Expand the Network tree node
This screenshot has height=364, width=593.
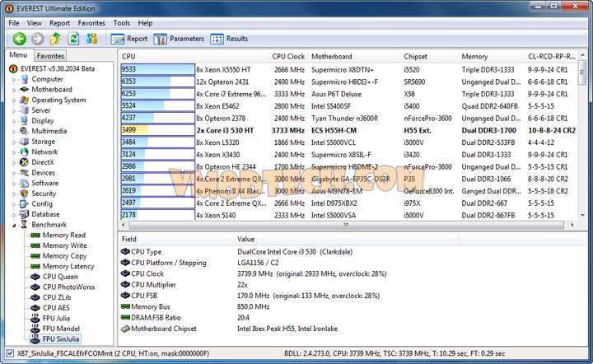(x=14, y=152)
